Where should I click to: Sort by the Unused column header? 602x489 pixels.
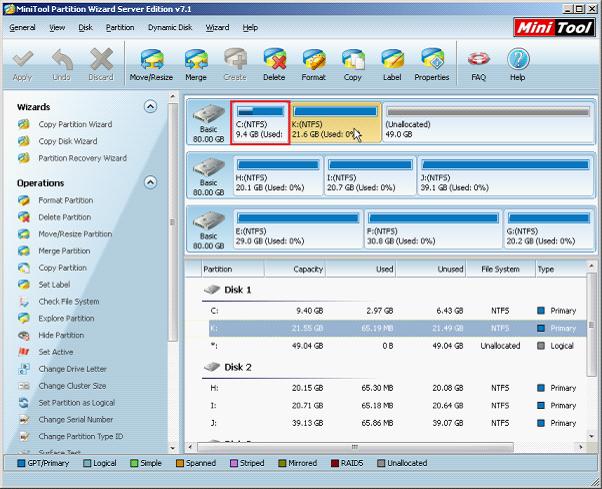pyautogui.click(x=431, y=269)
